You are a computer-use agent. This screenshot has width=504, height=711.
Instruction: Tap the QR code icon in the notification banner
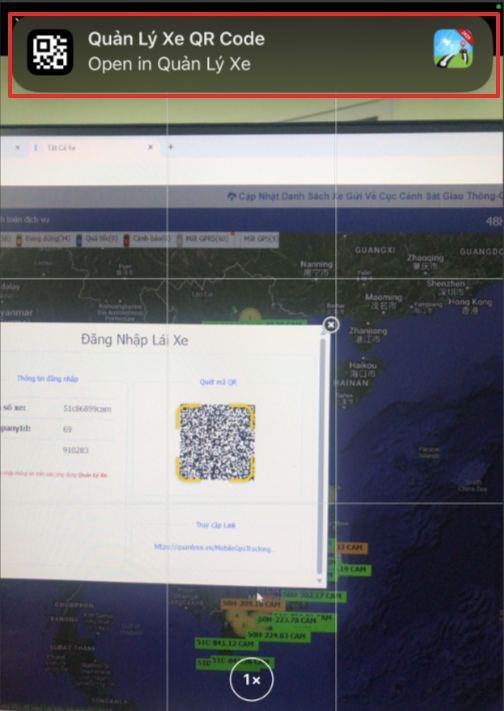coord(50,52)
